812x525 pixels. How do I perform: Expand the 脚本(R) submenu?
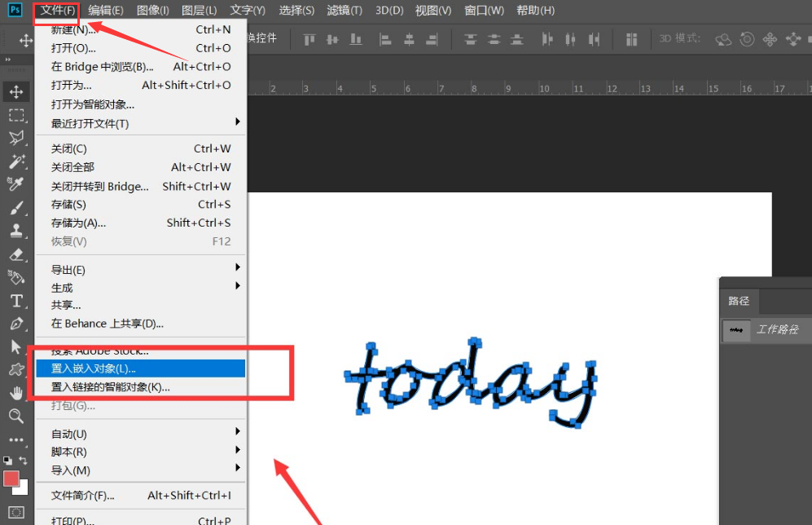[x=237, y=450]
